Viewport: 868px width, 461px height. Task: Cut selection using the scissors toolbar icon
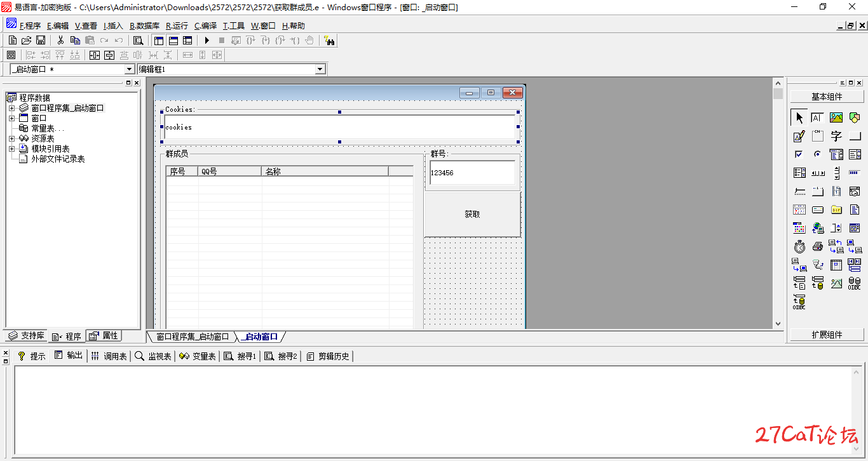(x=60, y=40)
